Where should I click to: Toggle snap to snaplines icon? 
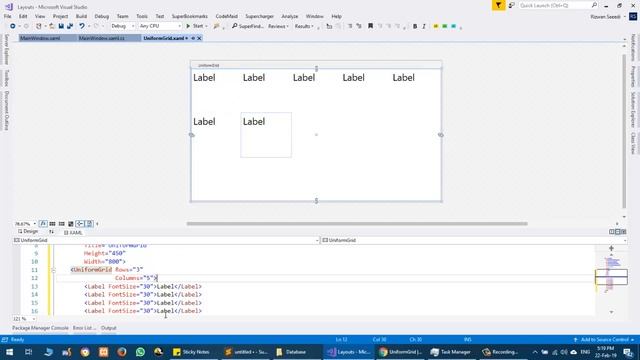80,224
